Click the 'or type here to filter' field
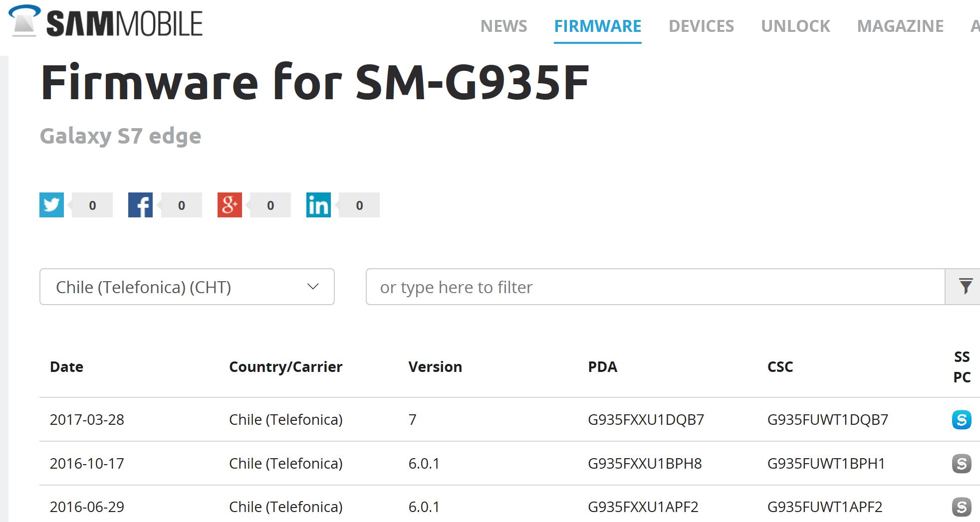This screenshot has height=522, width=980. 655,287
